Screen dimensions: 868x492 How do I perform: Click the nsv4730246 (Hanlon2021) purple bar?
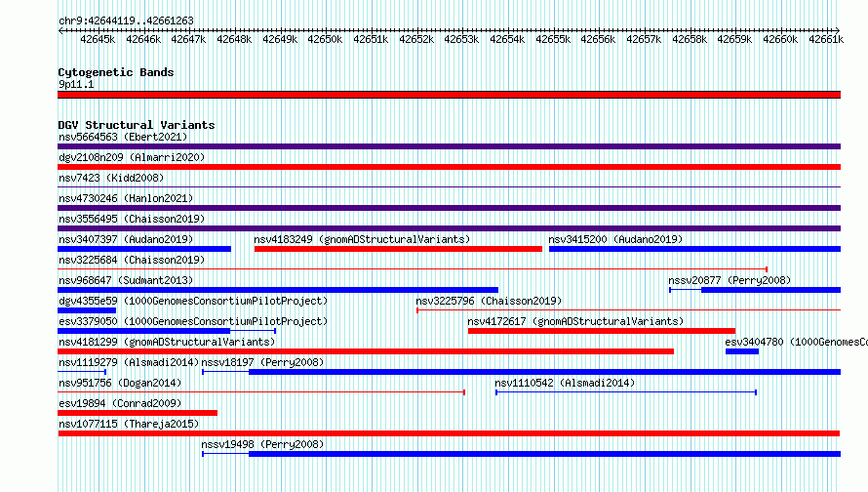point(449,208)
